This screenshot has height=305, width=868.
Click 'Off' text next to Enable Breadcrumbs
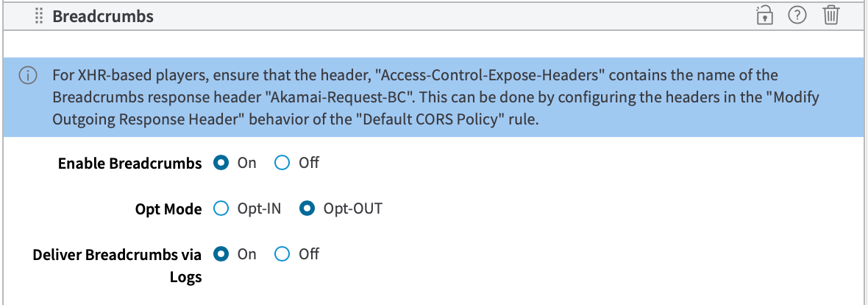click(309, 164)
